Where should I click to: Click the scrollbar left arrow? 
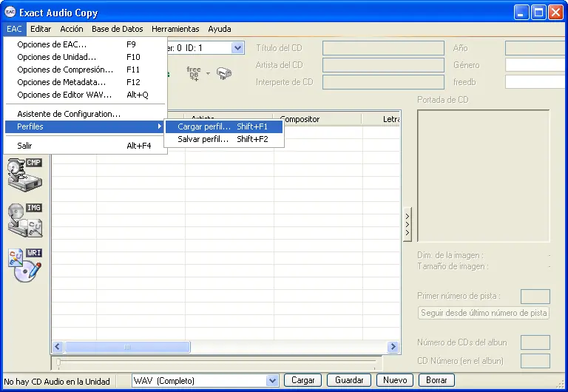58,347
